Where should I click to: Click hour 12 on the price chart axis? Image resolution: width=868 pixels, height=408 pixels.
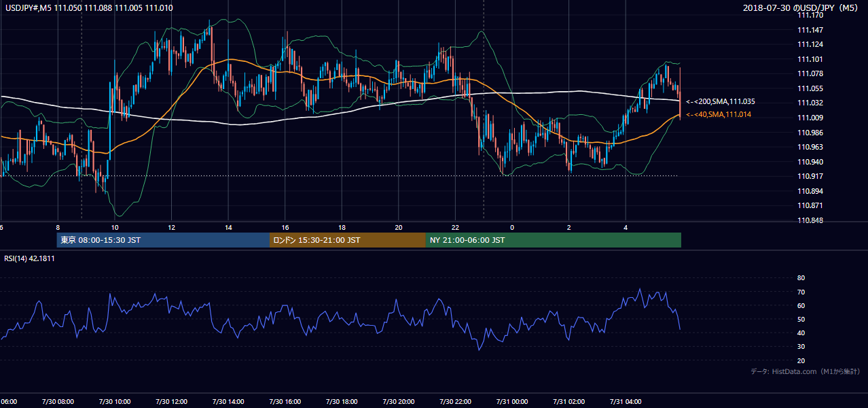click(172, 227)
